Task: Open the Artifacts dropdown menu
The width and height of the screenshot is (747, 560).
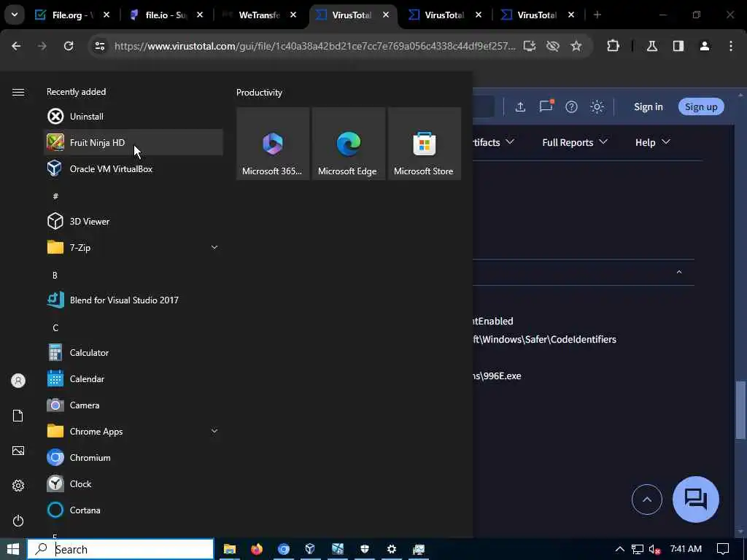Action: coord(494,142)
